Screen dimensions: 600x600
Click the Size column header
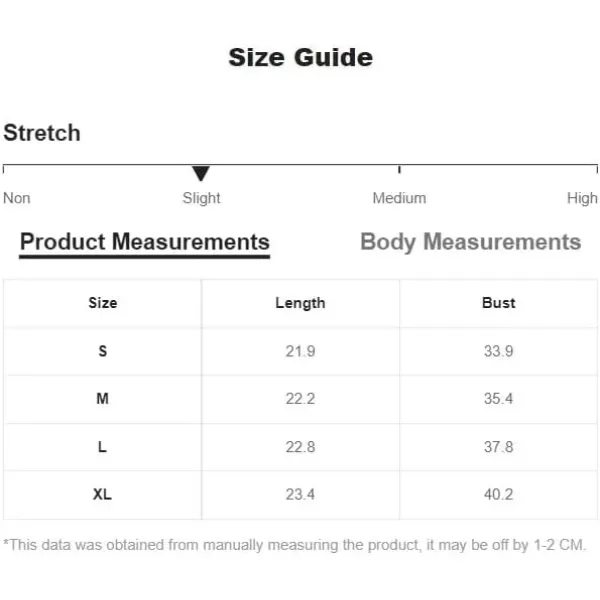tap(103, 303)
